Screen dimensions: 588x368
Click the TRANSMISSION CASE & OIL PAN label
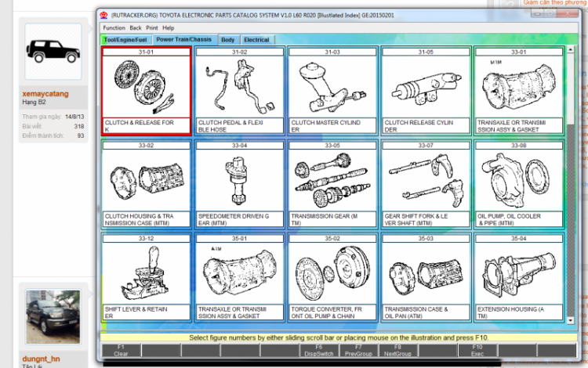(426, 312)
